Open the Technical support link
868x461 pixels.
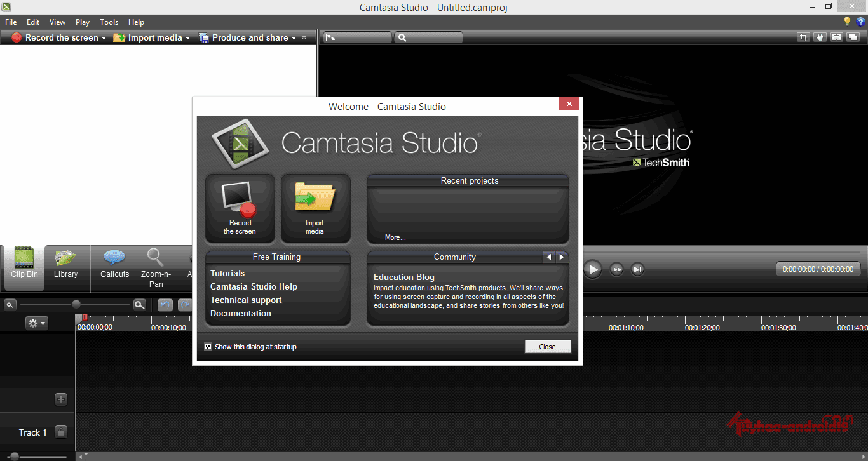point(246,300)
